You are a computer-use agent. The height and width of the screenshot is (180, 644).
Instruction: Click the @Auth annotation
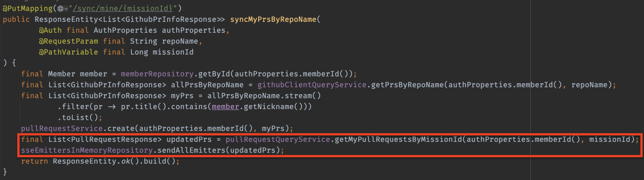point(50,30)
